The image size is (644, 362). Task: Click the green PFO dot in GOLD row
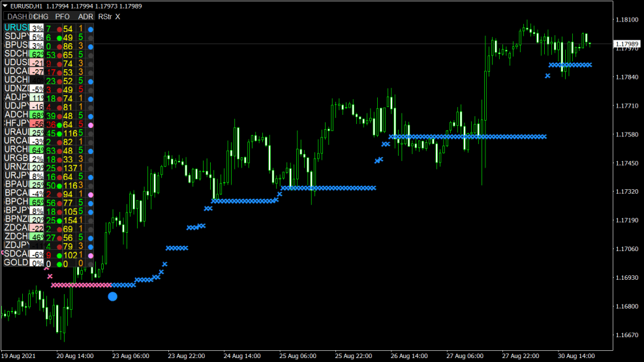point(59,264)
